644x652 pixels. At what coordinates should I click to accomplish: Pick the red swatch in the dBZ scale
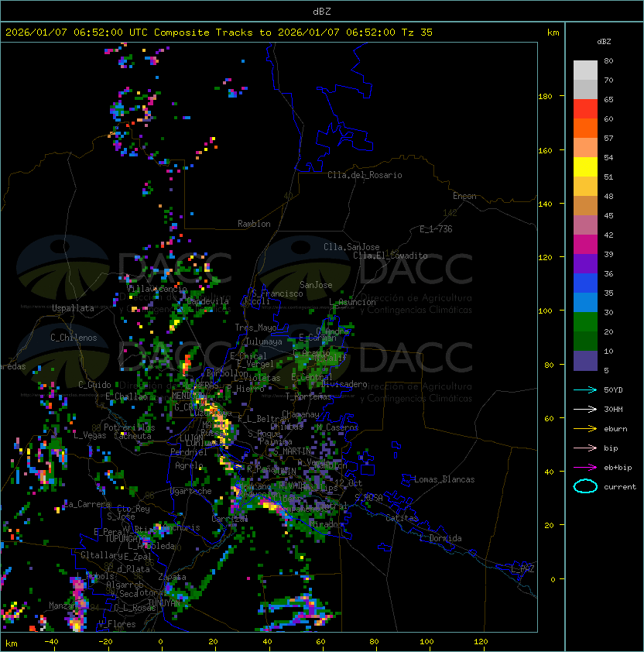585,109
